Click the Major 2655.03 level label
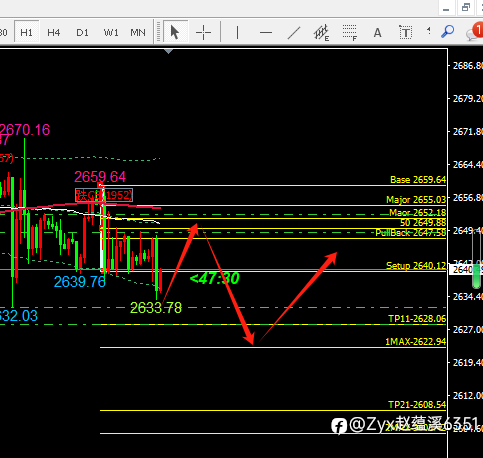Image resolution: width=483 pixels, height=458 pixels. tap(416, 200)
